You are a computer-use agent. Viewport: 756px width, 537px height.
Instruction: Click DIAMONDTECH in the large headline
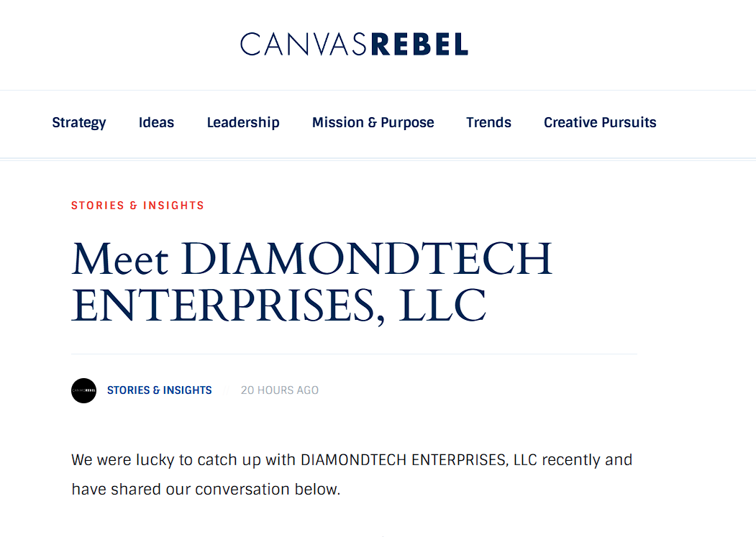tap(366, 259)
